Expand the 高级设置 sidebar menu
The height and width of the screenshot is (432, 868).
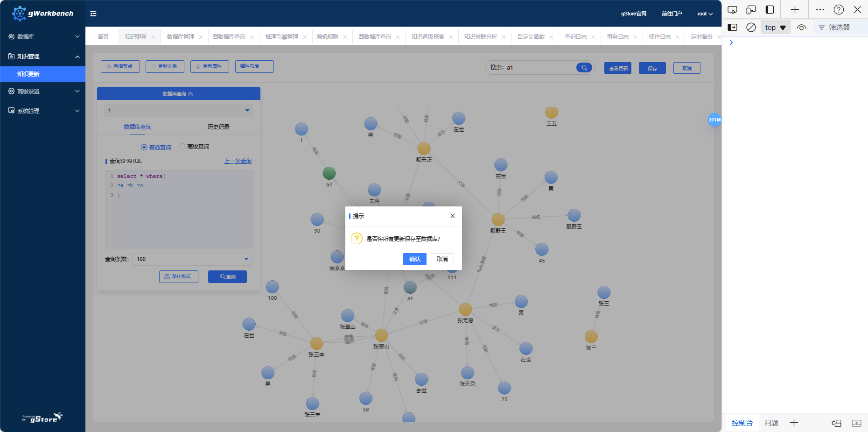(x=43, y=92)
